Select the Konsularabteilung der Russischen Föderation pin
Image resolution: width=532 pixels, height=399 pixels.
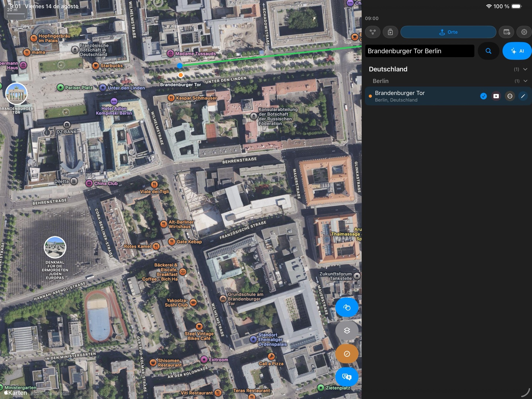[254, 116]
